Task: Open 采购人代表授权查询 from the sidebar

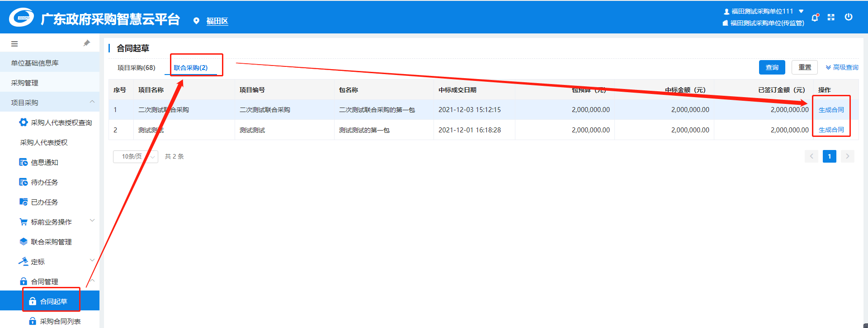Action: (x=61, y=122)
